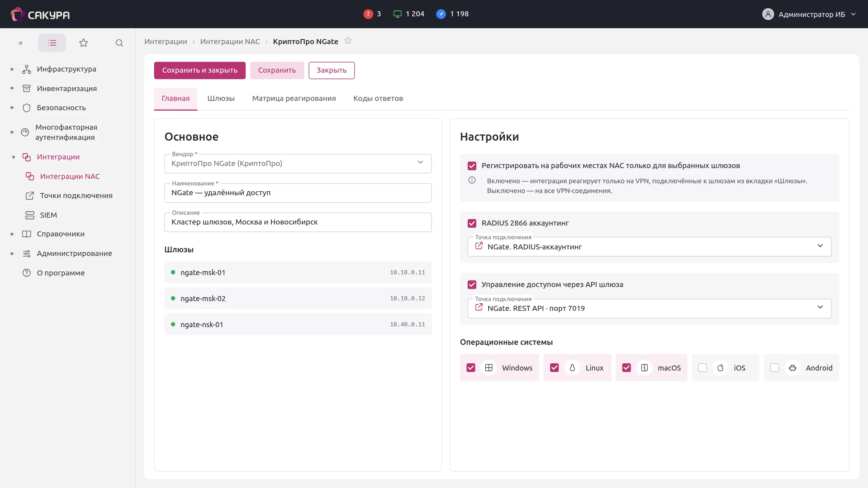Open the RADIUS-аккаунтинг connection point link icon

[x=479, y=246]
